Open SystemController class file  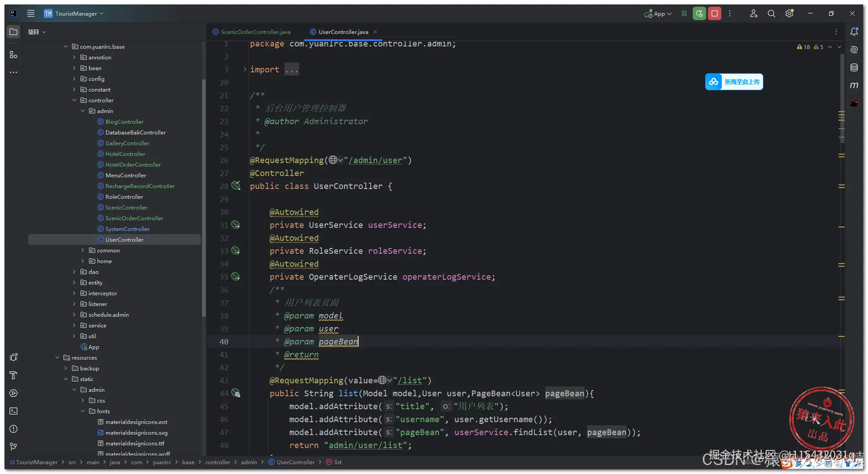(x=127, y=229)
